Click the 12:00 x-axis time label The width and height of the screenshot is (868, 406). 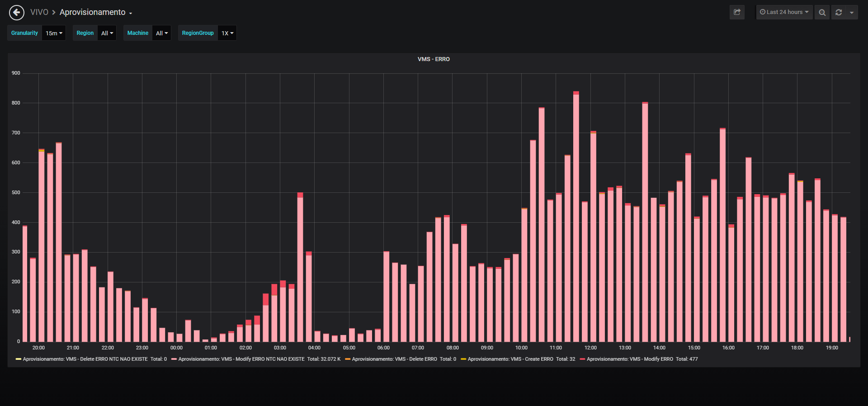(590, 348)
